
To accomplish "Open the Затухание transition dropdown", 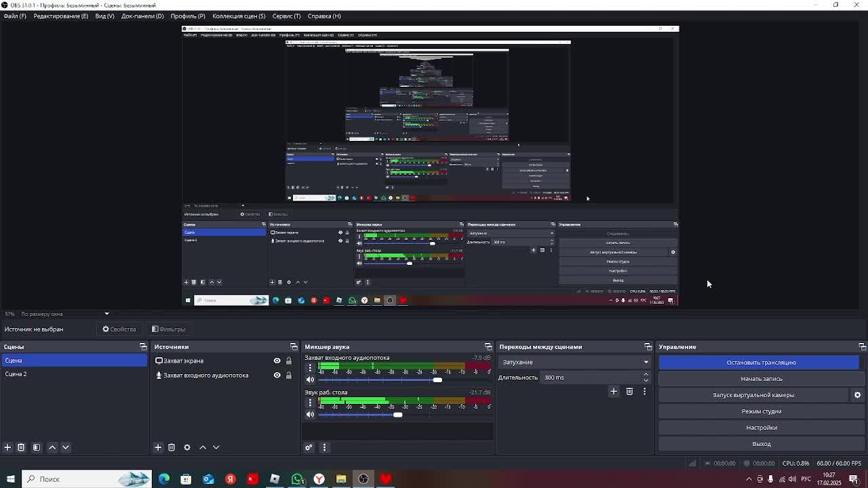I will pos(574,362).
